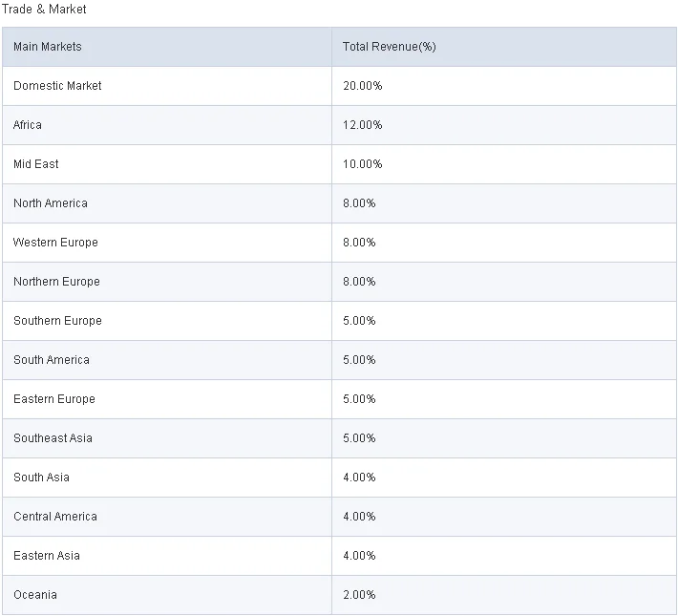Click Northern Europe's 8.00% value
This screenshot has height=616, width=678.
[360, 282]
